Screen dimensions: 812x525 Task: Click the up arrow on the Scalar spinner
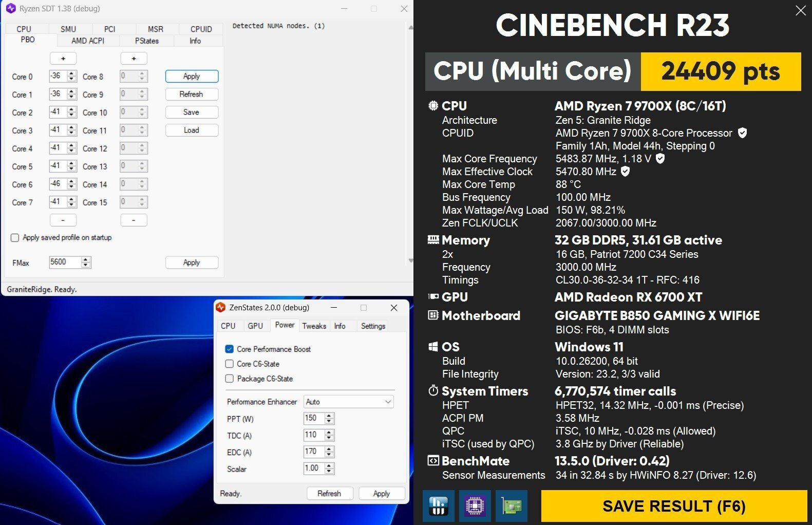330,466
